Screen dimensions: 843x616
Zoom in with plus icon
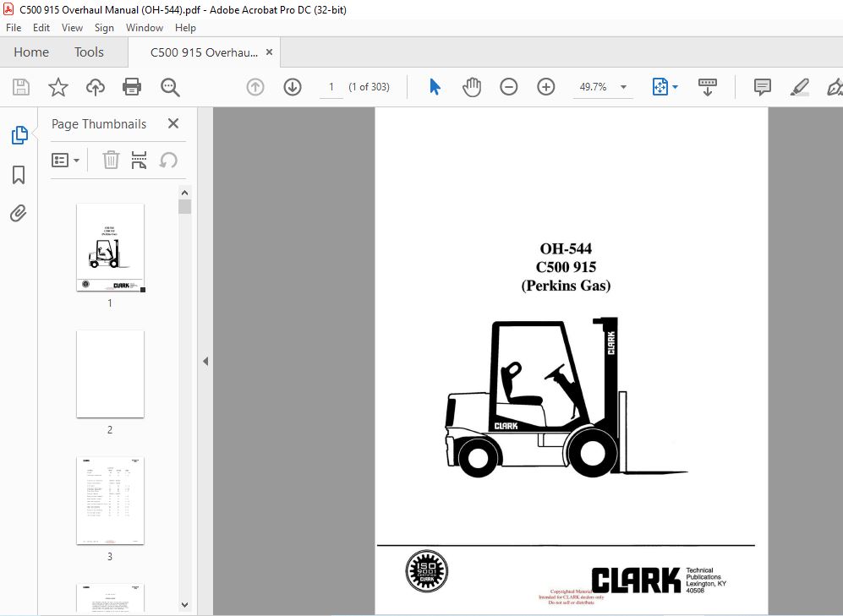pos(545,87)
